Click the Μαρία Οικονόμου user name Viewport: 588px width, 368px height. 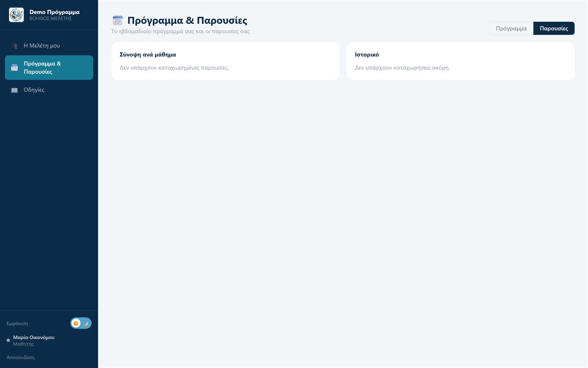[x=34, y=337]
